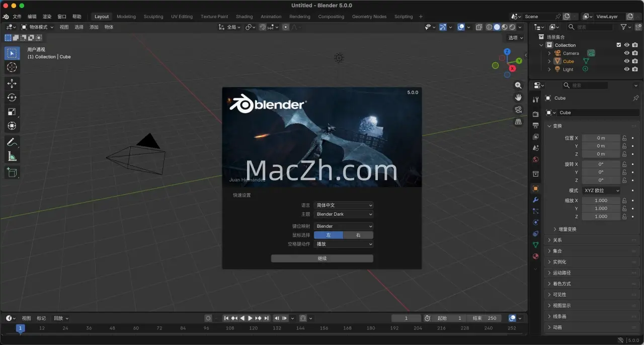Toggle camera view icon in viewport
Image resolution: width=644 pixels, height=345 pixels.
pos(518,110)
